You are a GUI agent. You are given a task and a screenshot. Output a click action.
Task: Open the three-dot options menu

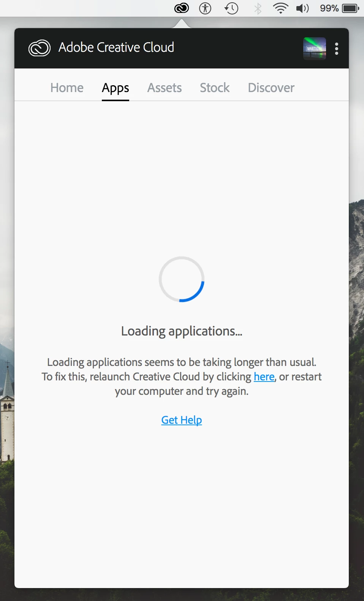pyautogui.click(x=337, y=48)
